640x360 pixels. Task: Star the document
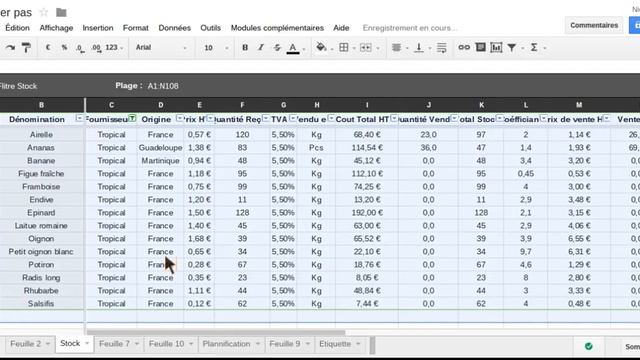click(x=44, y=13)
